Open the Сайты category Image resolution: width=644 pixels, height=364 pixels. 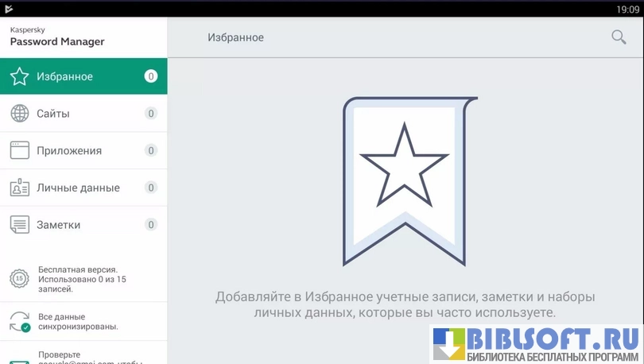pos(53,114)
